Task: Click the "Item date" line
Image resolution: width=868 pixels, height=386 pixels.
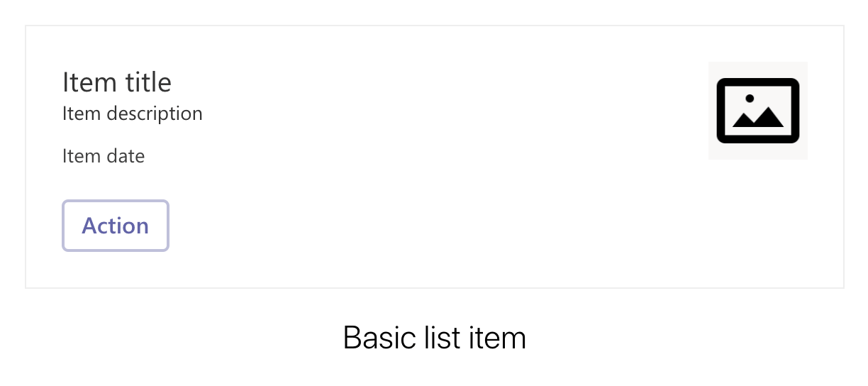Action: point(104,156)
